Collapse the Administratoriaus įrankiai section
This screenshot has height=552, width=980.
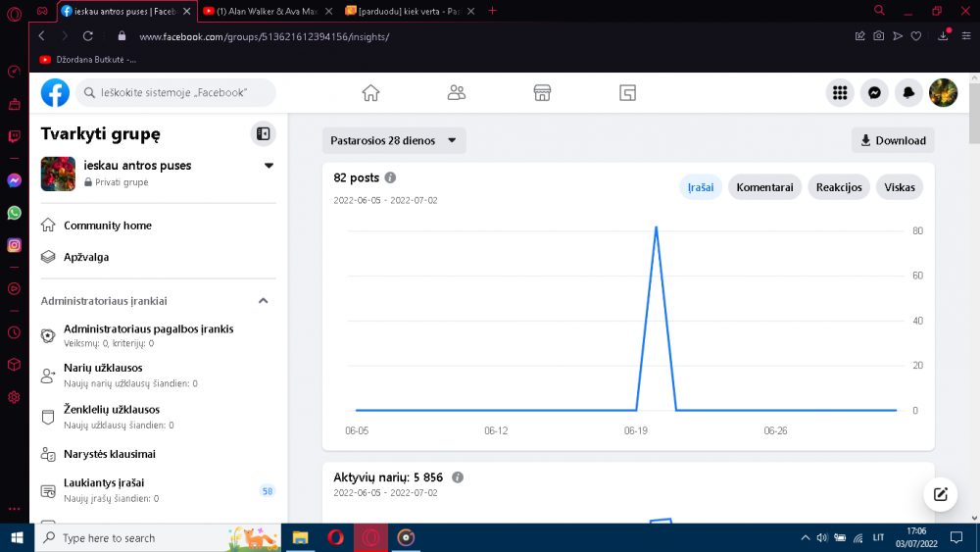click(x=263, y=301)
